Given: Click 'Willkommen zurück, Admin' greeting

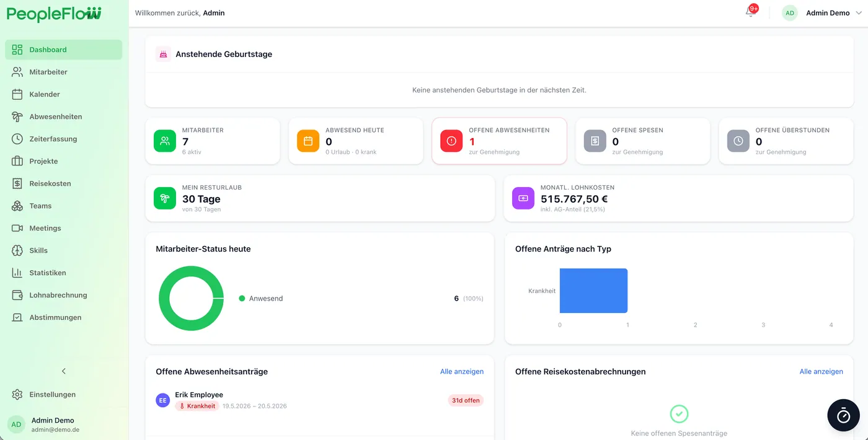Looking at the screenshot, I should pos(180,13).
